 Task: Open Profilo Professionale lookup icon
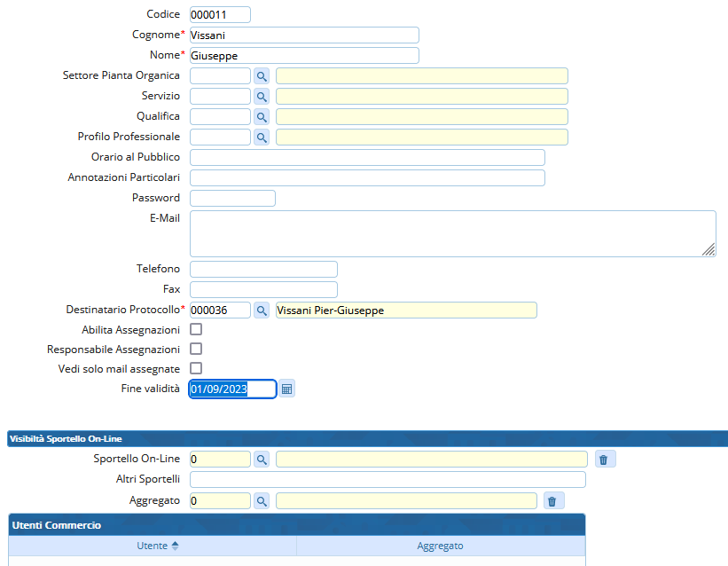(x=262, y=137)
